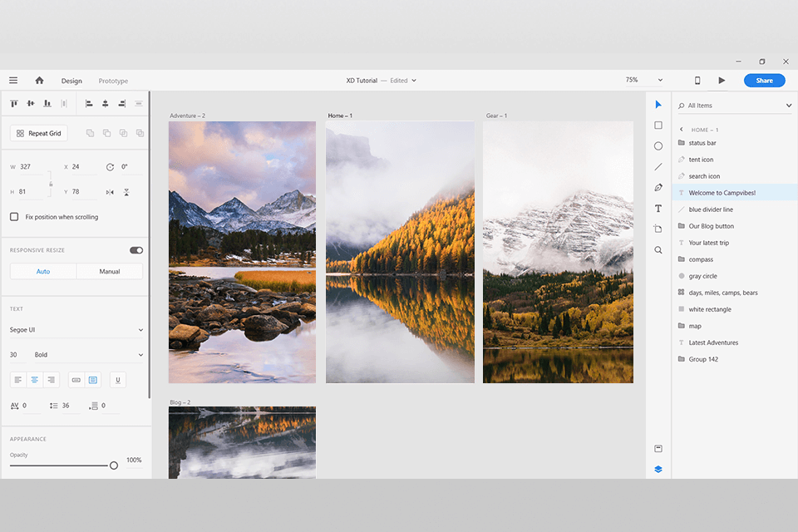The width and height of the screenshot is (798, 532).
Task: Edit the width field showing 327
Action: pos(32,167)
